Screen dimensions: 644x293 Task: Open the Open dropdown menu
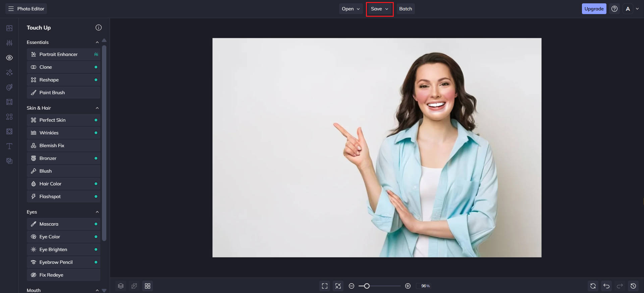(x=351, y=9)
